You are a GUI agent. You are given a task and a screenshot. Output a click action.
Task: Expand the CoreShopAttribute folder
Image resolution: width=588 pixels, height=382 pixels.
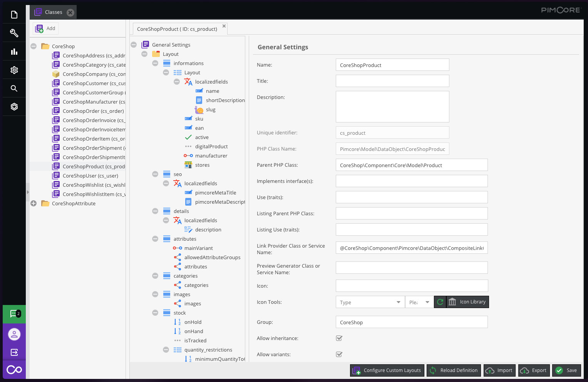tap(34, 203)
